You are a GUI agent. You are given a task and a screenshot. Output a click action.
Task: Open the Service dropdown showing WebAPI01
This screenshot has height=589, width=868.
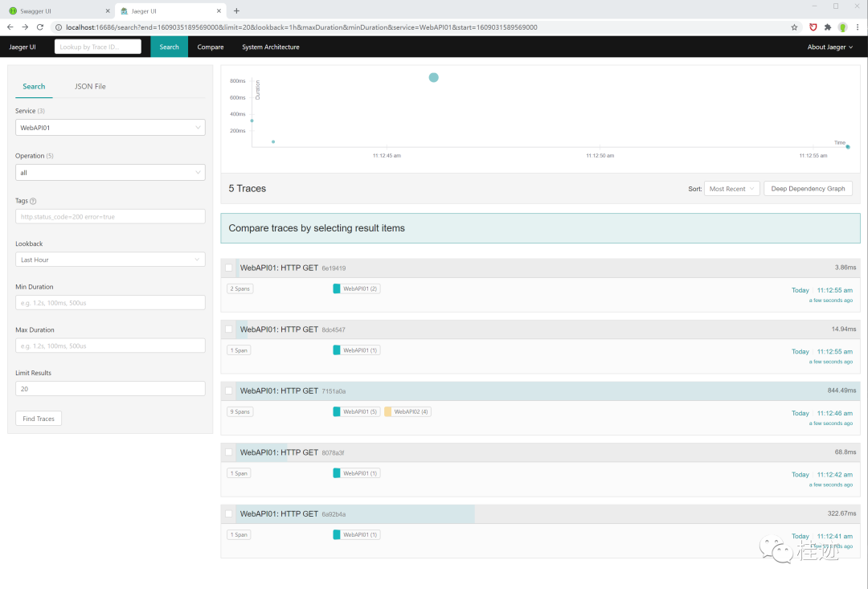(110, 127)
